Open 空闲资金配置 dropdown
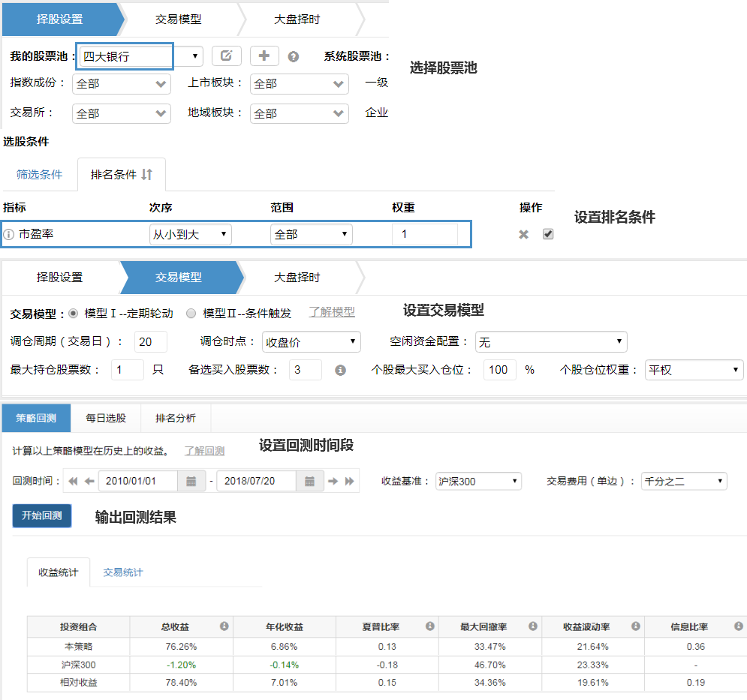Image resolution: width=747 pixels, height=700 pixels. (551, 342)
